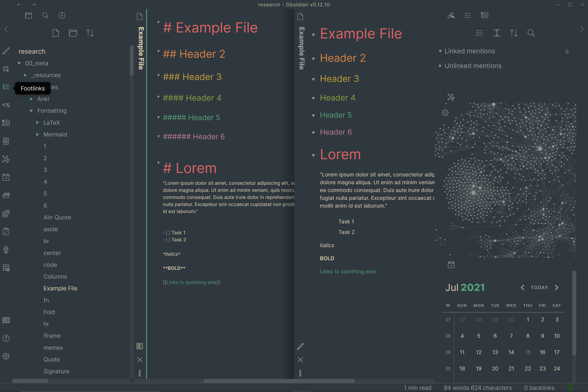Open settings gear in left ribbon
The width and height of the screenshot is (588, 392).
point(6,356)
